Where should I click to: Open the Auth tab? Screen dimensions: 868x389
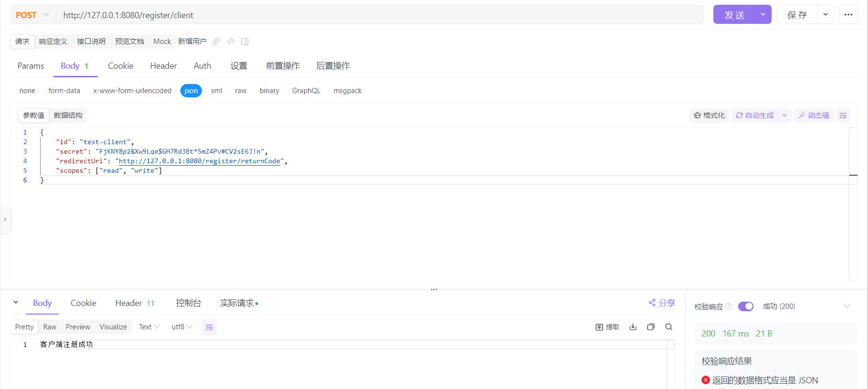click(202, 66)
